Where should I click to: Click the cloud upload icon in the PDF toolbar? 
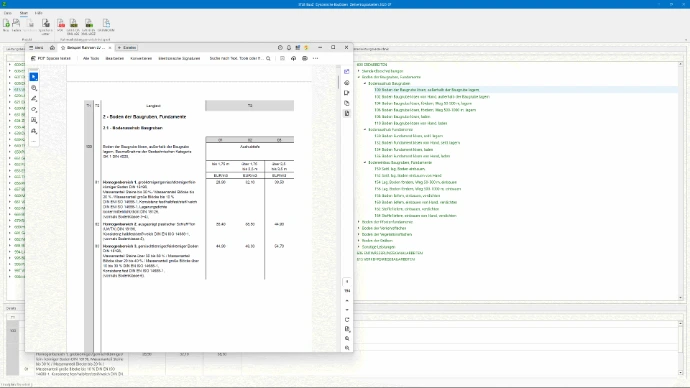click(x=294, y=58)
